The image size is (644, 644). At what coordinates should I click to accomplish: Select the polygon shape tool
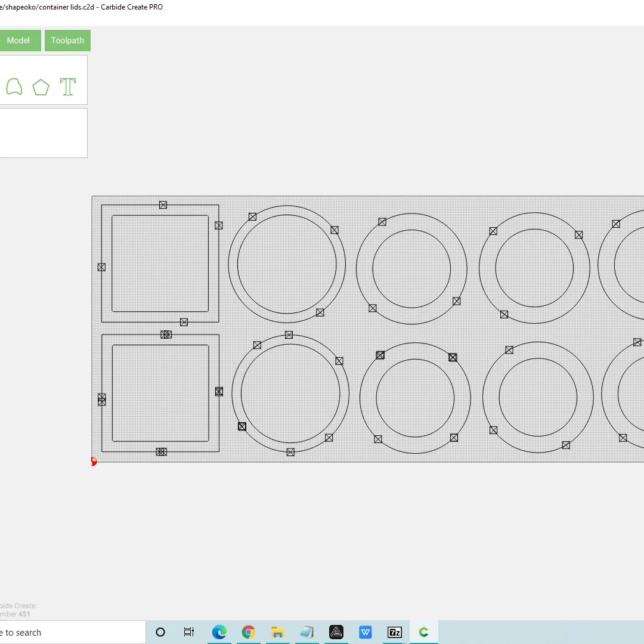[41, 87]
